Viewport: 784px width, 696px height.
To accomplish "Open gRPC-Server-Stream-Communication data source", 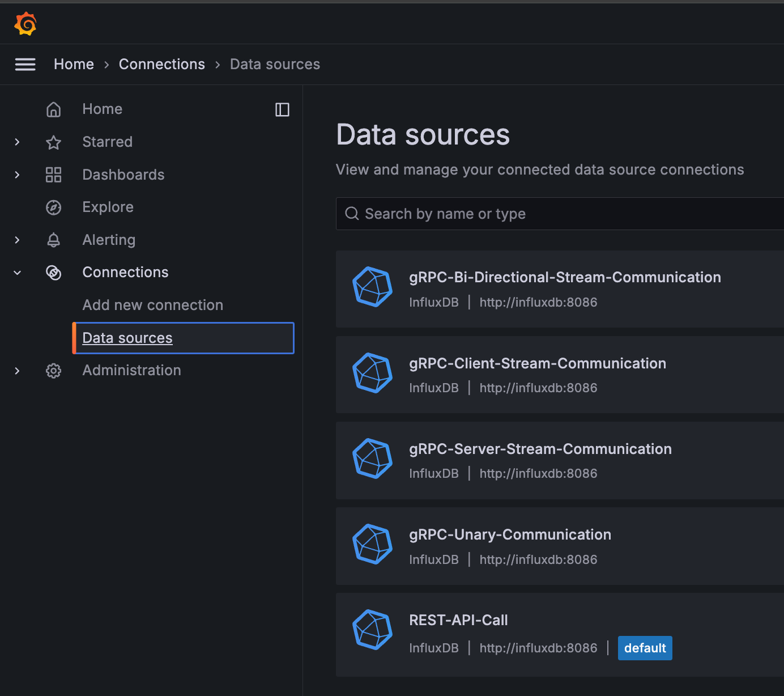I will 560,460.
